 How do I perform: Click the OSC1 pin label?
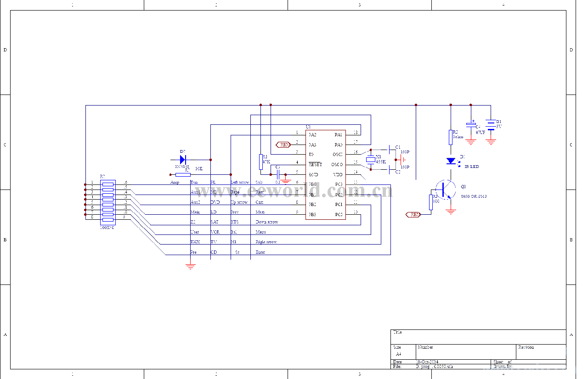click(x=337, y=155)
